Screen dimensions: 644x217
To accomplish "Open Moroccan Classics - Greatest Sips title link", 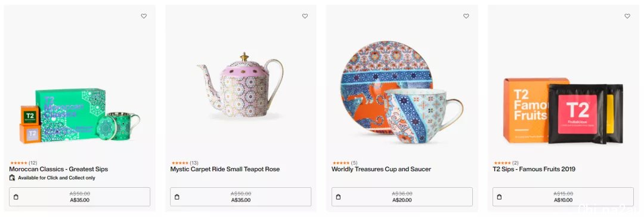I will [58, 169].
